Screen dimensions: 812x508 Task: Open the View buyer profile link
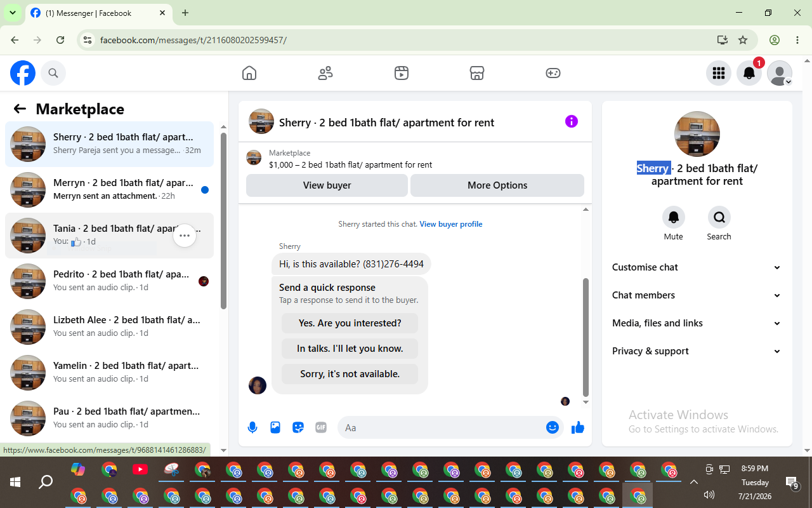(451, 224)
